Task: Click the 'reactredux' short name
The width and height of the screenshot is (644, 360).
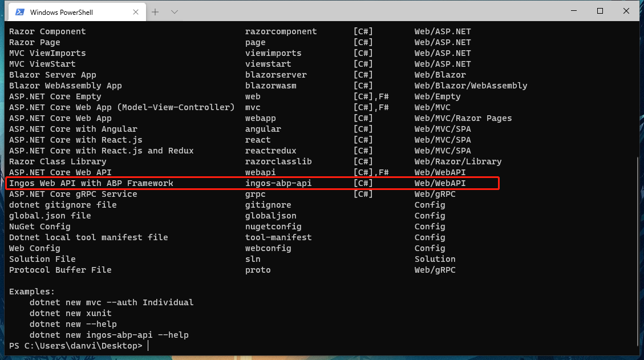Action: click(x=270, y=151)
